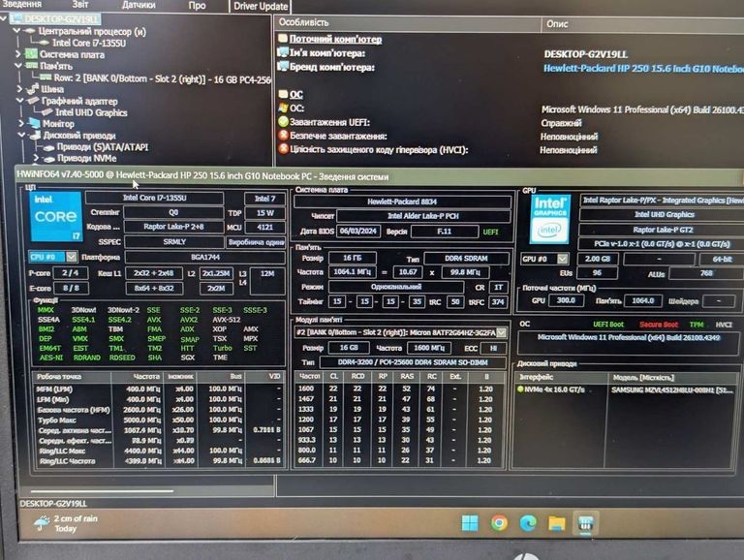This screenshot has height=560, width=744.
Task: Open Microsoft Edge from the taskbar
Action: point(528,523)
